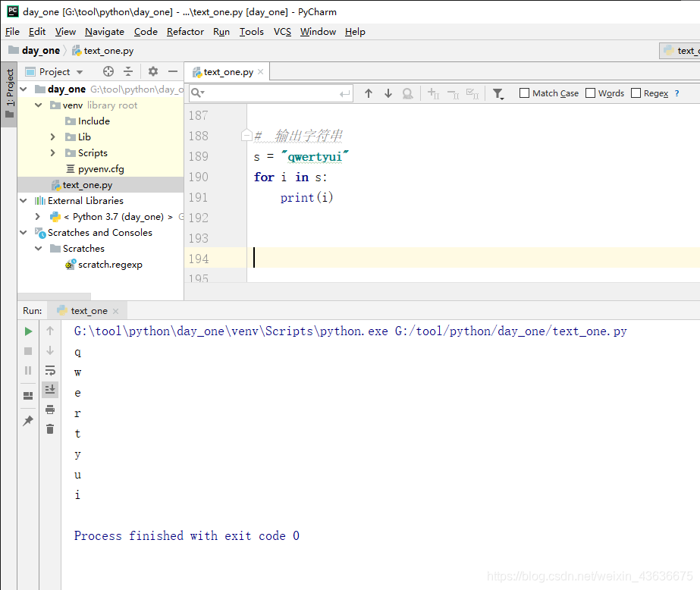Click the Stop button in Run panel

[x=28, y=351]
